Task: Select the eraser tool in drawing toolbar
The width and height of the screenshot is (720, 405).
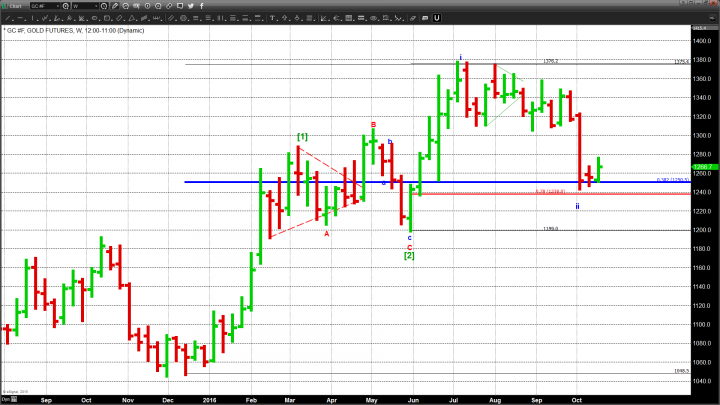Action: (411, 18)
